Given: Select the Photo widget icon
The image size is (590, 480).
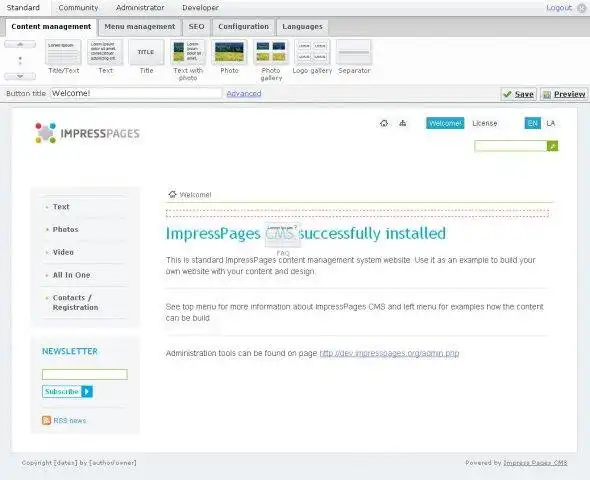Looking at the screenshot, I should point(229,52).
